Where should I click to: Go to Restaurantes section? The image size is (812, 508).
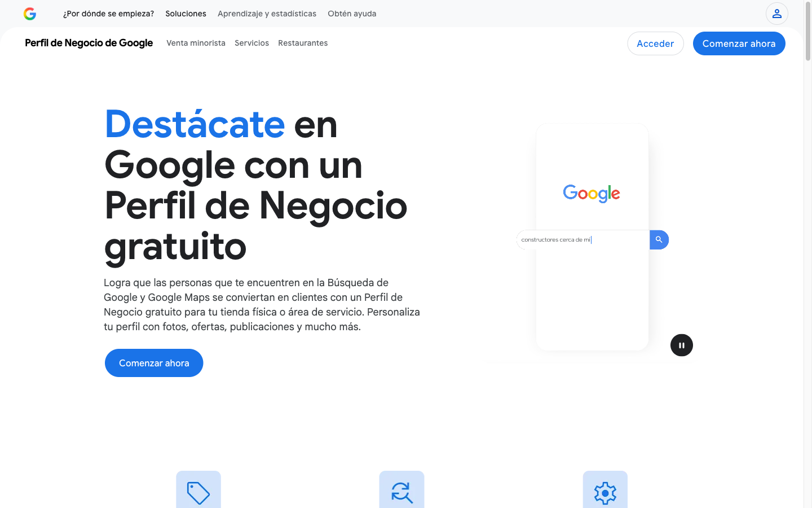click(x=303, y=43)
